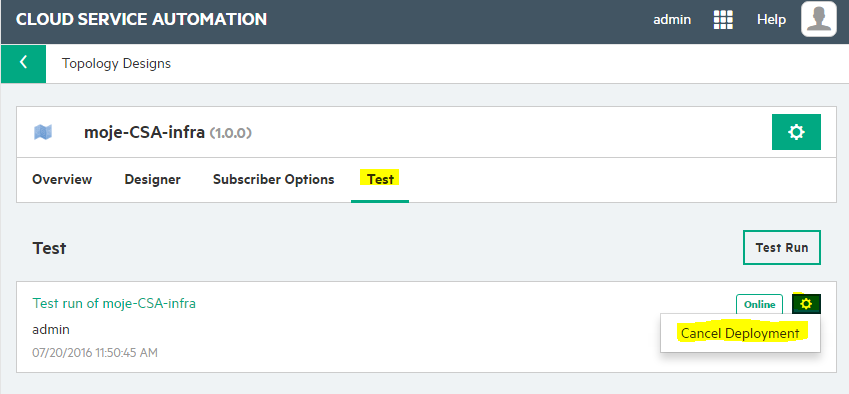Click the Online status badge
The width and height of the screenshot is (849, 394).
pyautogui.click(x=759, y=305)
